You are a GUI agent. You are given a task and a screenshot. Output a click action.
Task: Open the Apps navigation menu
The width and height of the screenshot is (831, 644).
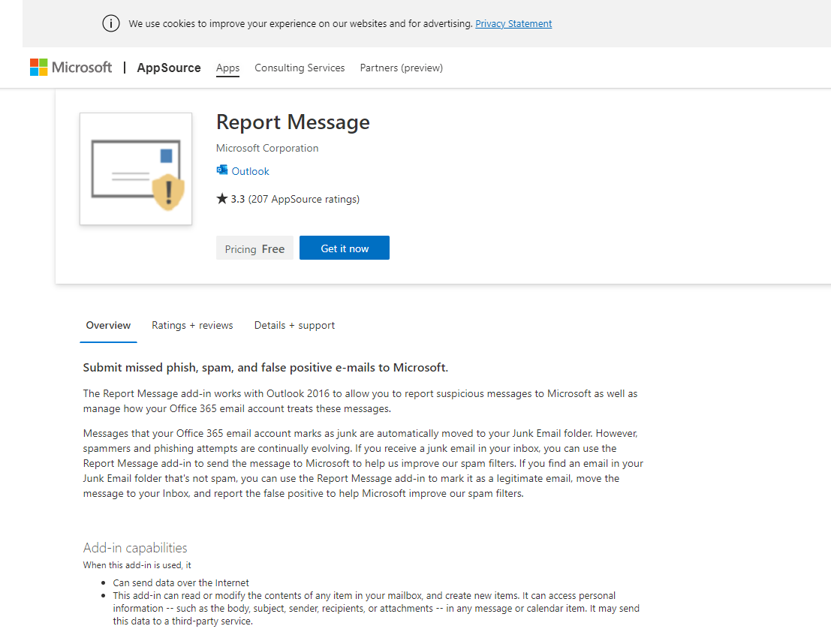[228, 68]
